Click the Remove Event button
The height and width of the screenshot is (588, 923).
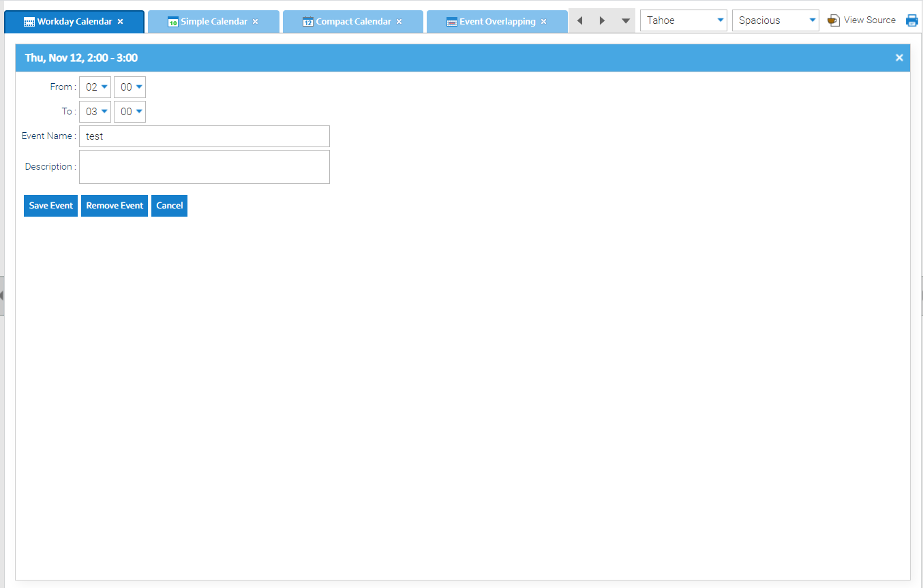coord(115,206)
